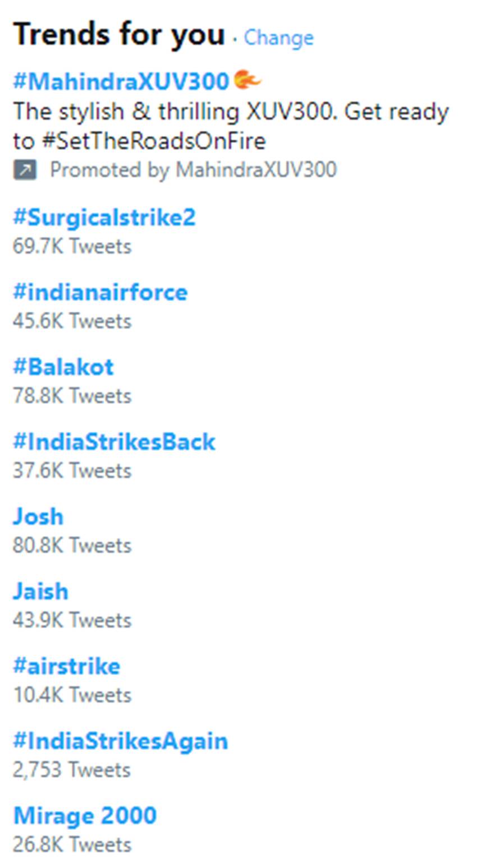Image resolution: width=477 pixels, height=868 pixels.
Task: View the #airstrike trend
Action: (x=67, y=666)
